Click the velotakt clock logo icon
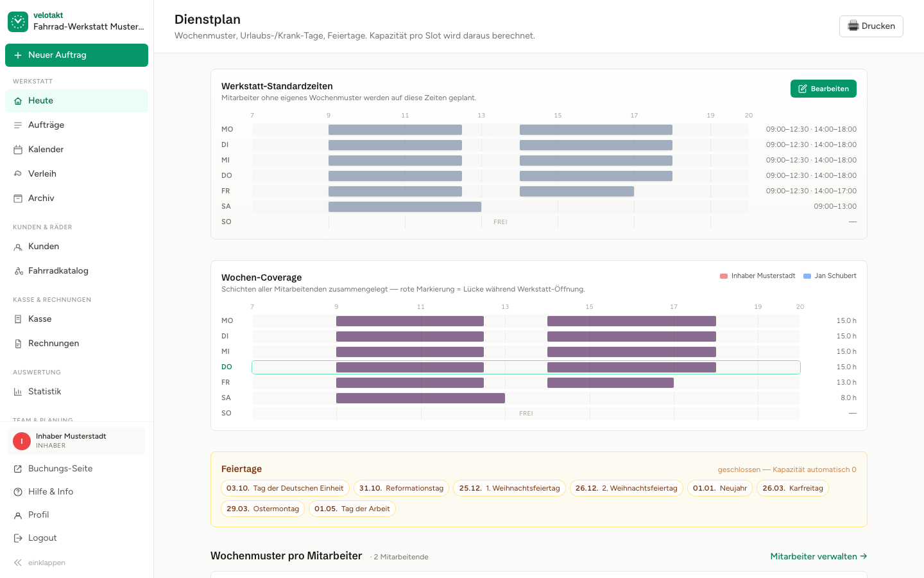 (18, 22)
